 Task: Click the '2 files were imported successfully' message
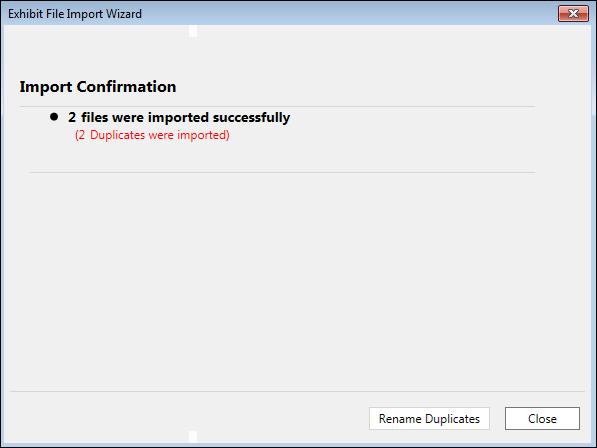(179, 117)
